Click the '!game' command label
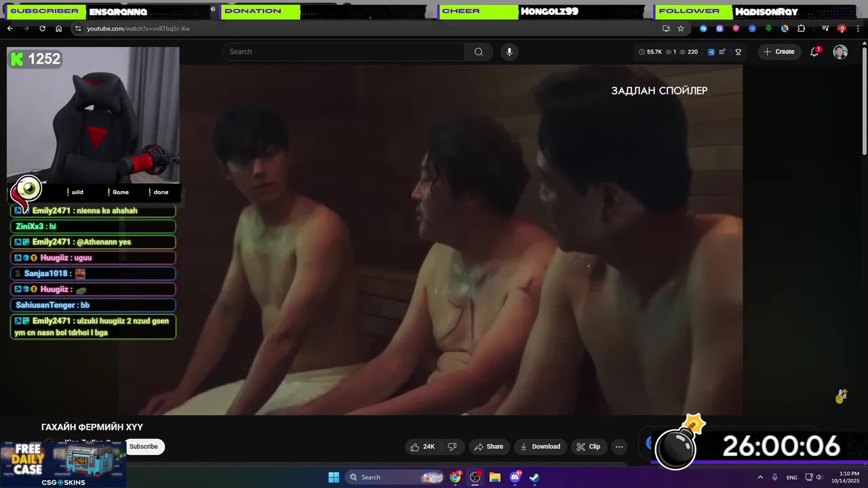 (117, 192)
